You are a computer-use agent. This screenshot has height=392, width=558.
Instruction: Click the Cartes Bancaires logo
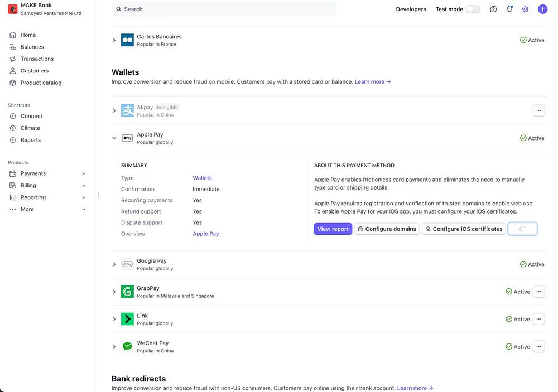pyautogui.click(x=127, y=40)
